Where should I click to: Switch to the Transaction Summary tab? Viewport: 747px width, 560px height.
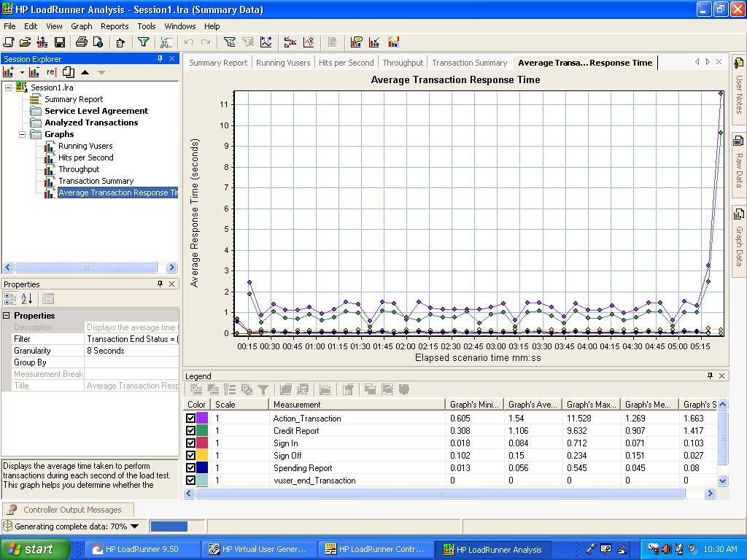point(469,63)
